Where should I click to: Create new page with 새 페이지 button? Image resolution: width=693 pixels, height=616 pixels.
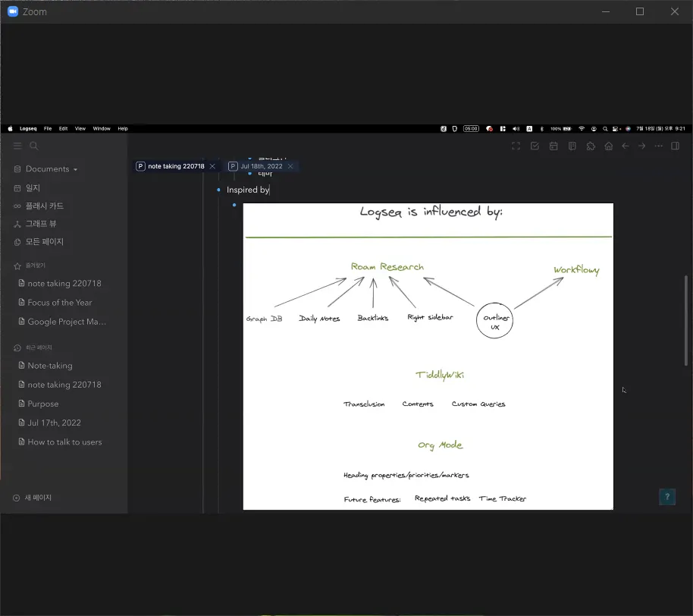coord(33,498)
